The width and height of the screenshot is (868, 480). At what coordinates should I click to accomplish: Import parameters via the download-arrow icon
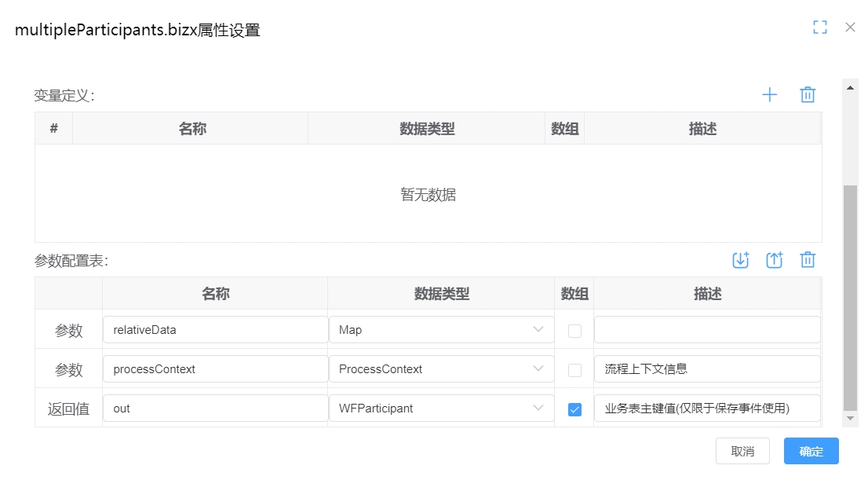point(740,259)
